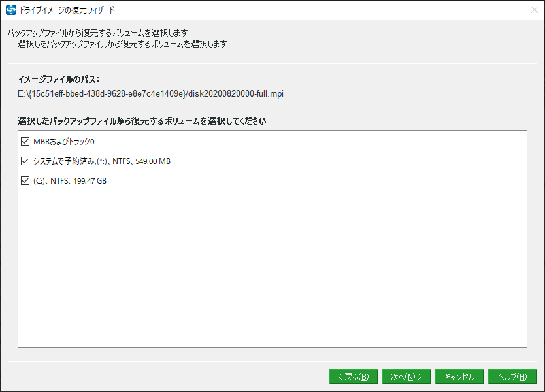Image resolution: width=545 pixels, height=392 pixels.
Task: Select the MBRおよびトラック0 text label
Action: click(x=63, y=141)
